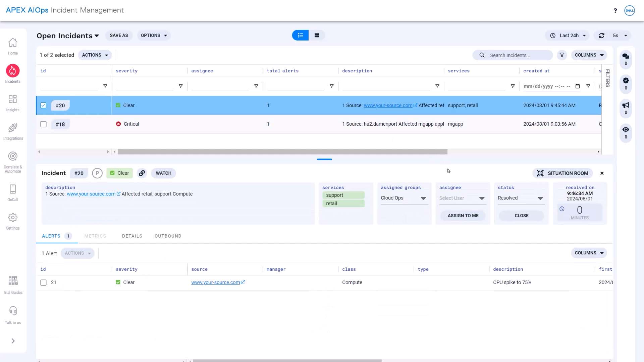This screenshot has height=362, width=644.
Task: Click the help question mark icon
Action: pos(615,10)
